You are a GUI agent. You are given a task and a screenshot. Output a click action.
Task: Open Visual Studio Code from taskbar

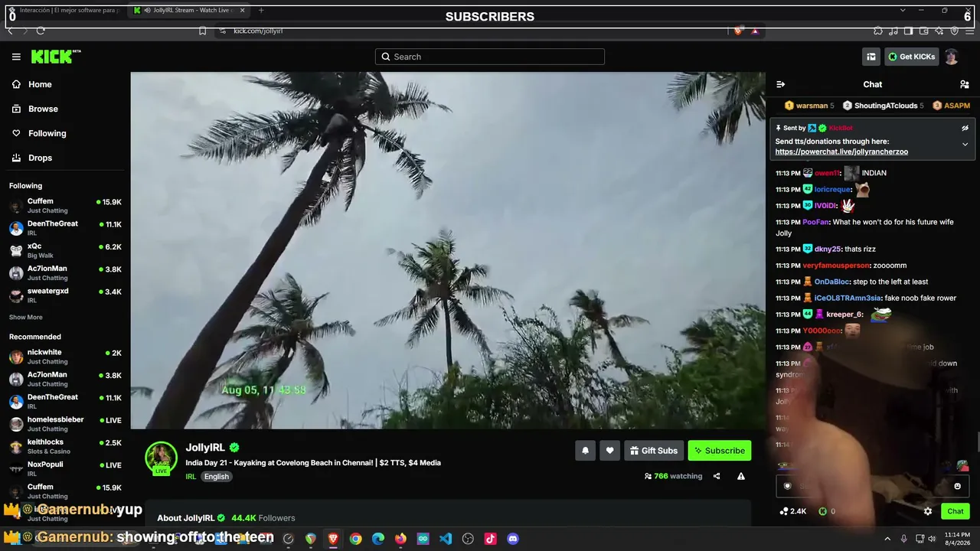[446, 539]
